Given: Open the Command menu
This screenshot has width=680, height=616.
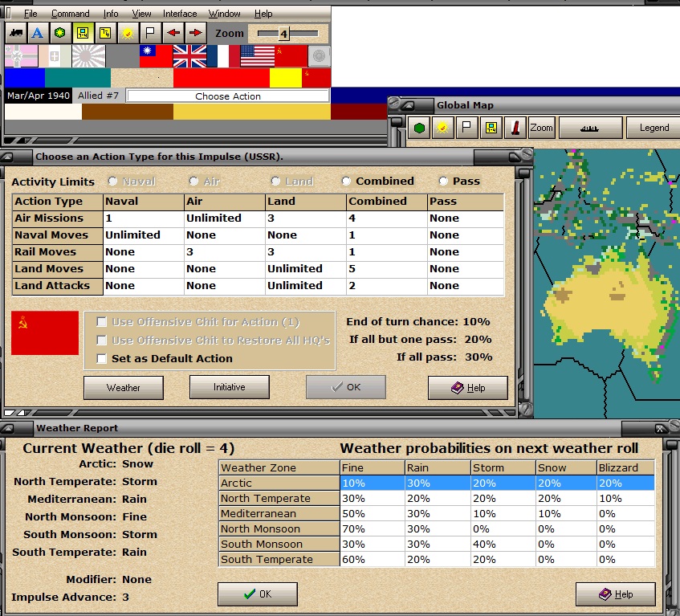Looking at the screenshot, I should point(71,14).
